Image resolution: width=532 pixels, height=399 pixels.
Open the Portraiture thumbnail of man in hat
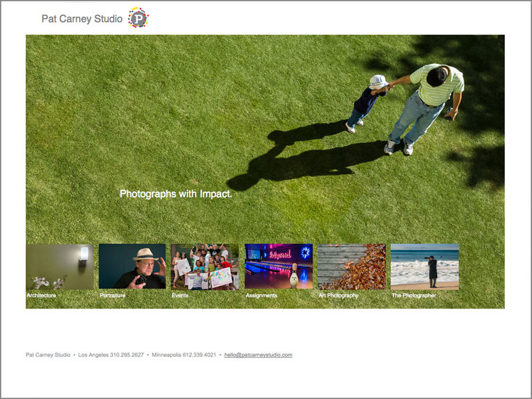[132, 266]
